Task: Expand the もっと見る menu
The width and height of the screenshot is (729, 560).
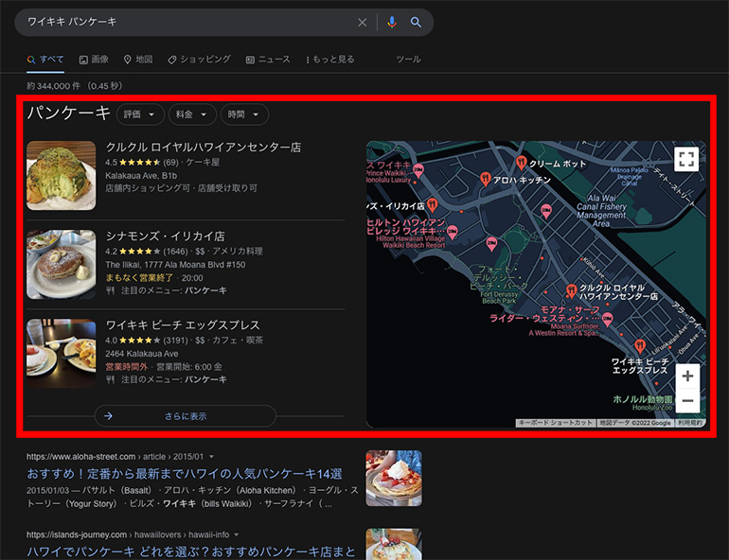Action: [330, 60]
